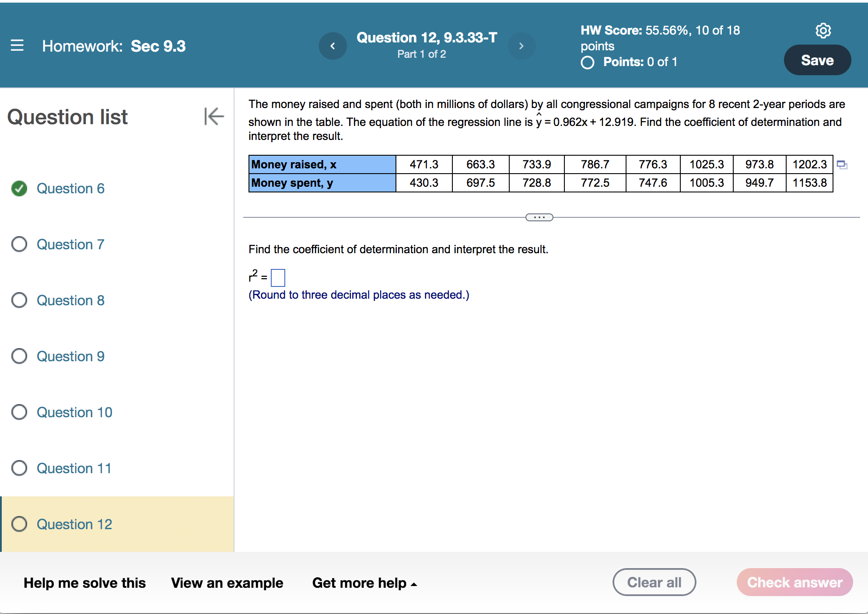The width and height of the screenshot is (868, 614).
Task: Open Question 10 from the list
Action: pos(74,412)
